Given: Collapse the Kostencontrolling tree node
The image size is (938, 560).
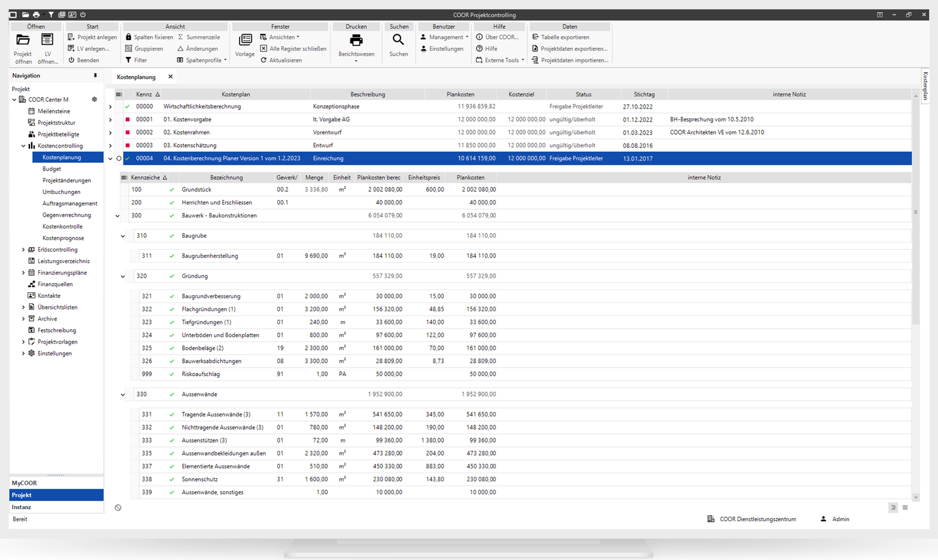Looking at the screenshot, I should [23, 146].
